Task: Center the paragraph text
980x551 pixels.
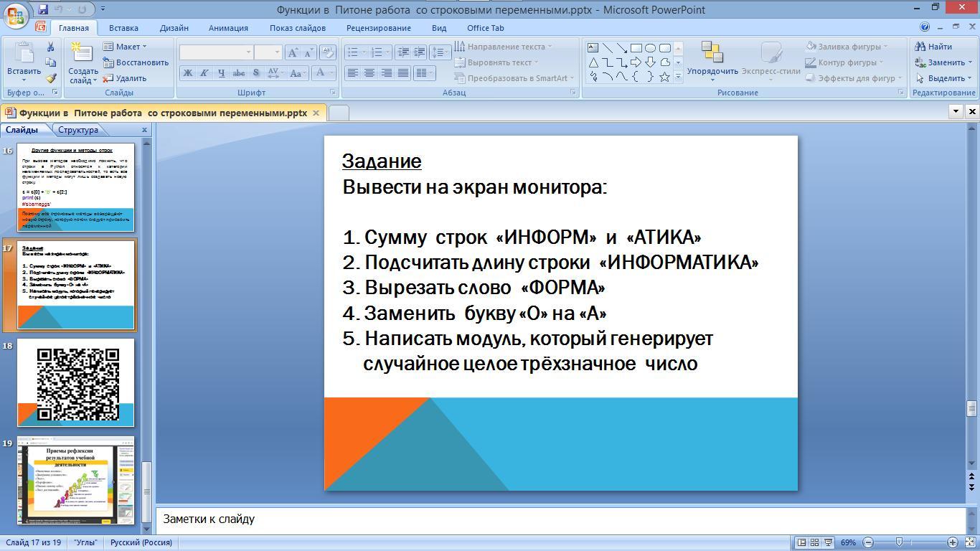Action: pos(369,72)
